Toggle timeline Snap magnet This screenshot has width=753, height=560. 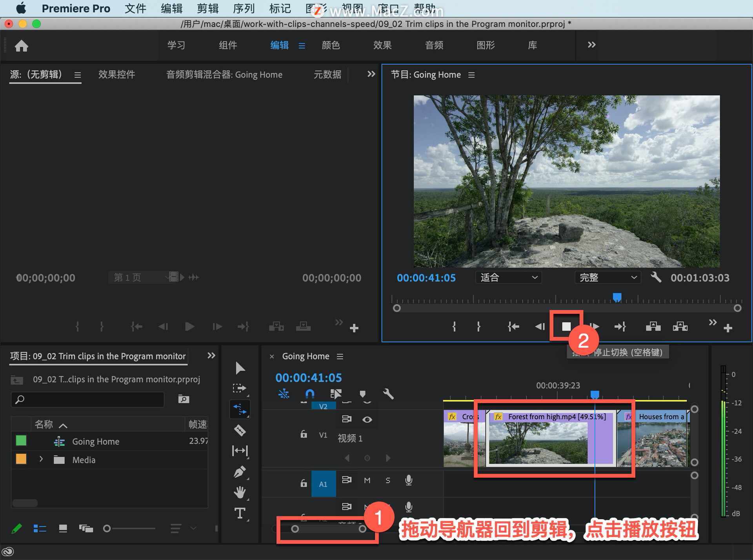pos(309,394)
